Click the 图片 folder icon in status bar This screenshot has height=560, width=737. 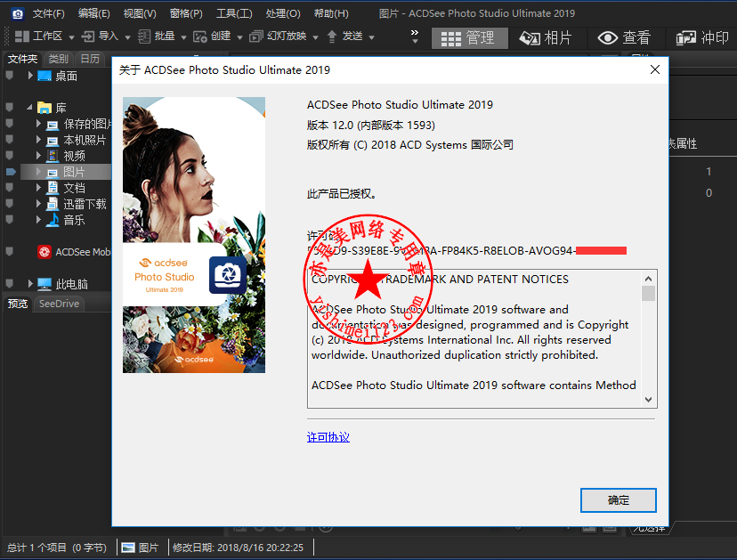[128, 548]
